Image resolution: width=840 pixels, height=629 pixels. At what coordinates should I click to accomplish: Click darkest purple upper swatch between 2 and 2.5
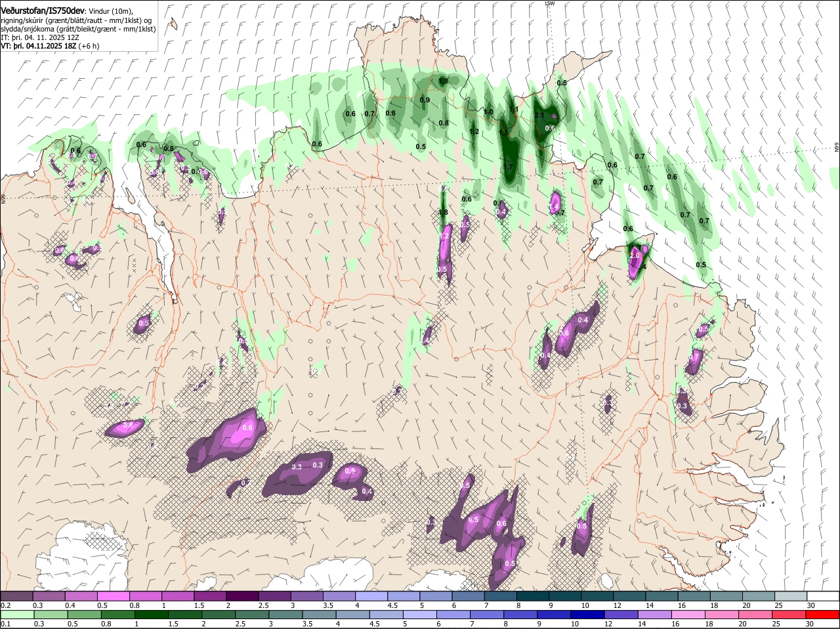[x=241, y=596]
